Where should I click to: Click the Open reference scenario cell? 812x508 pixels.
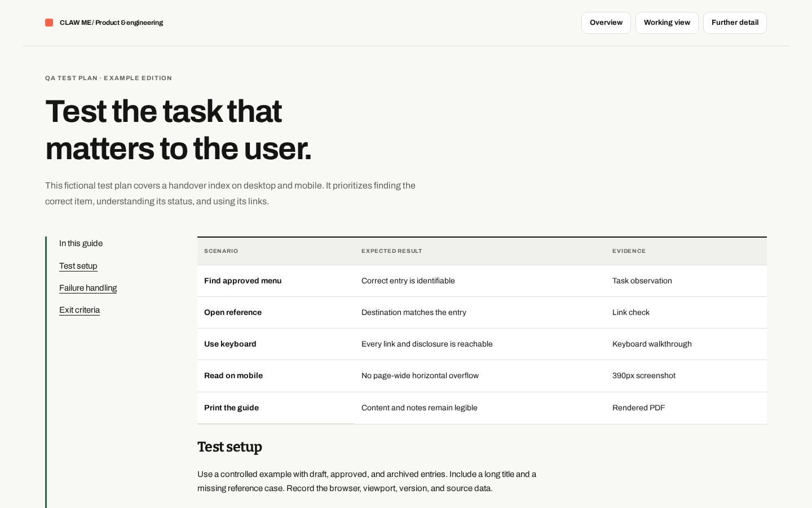click(276, 313)
